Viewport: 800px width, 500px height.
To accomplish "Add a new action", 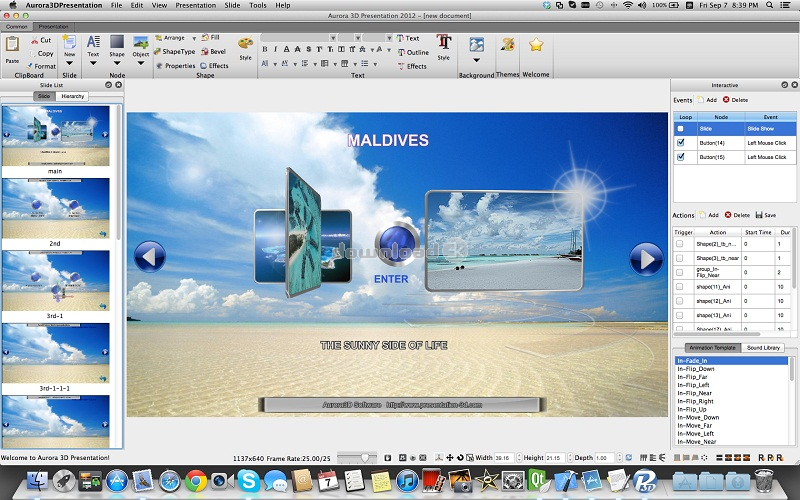I will click(x=709, y=215).
